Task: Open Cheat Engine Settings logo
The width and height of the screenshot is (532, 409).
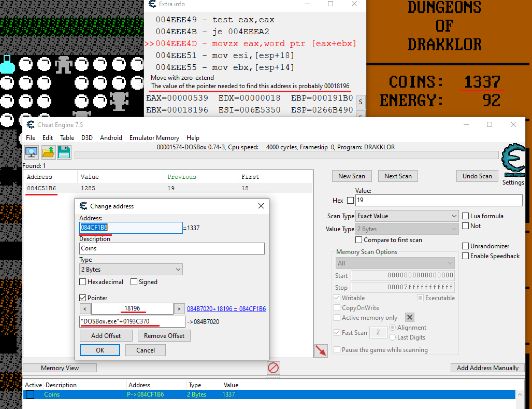Action: tap(513, 161)
